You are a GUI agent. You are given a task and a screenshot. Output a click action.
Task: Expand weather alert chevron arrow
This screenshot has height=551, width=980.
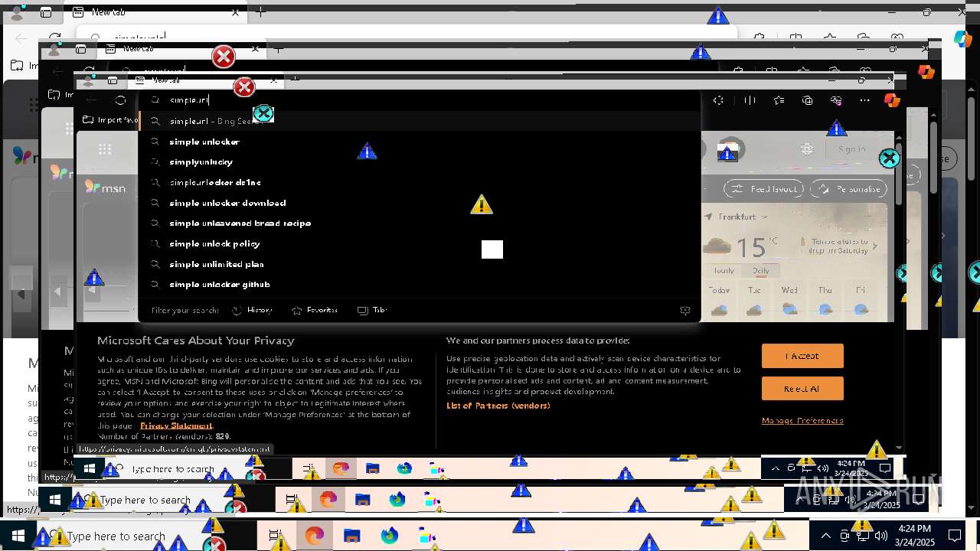point(875,246)
